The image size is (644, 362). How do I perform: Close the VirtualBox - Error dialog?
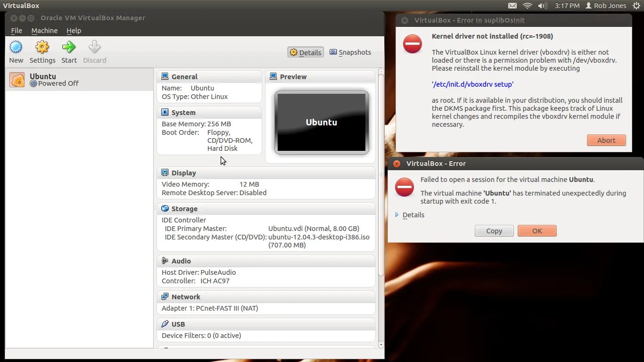(396, 164)
